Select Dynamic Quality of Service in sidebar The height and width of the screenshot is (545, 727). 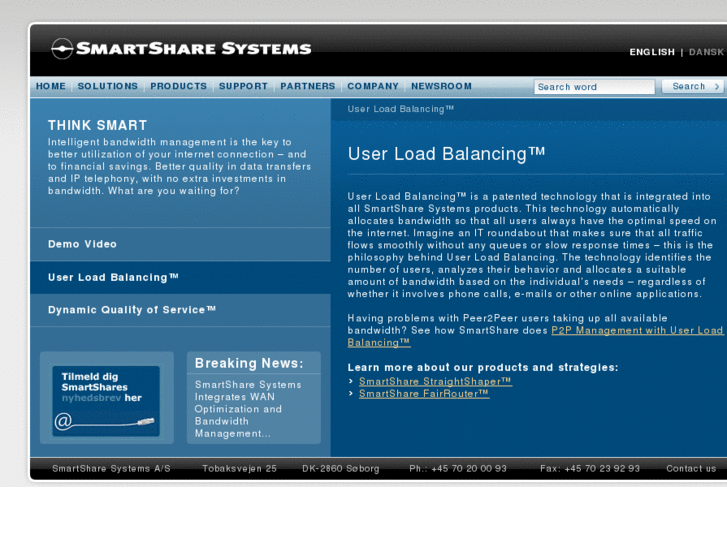(x=180, y=310)
